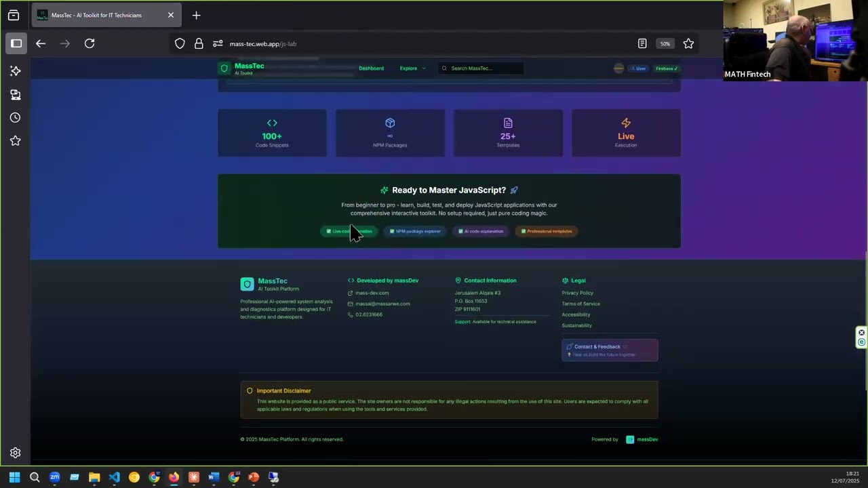Open bookmarks star in sidebar
This screenshot has width=868, height=488.
(16, 141)
